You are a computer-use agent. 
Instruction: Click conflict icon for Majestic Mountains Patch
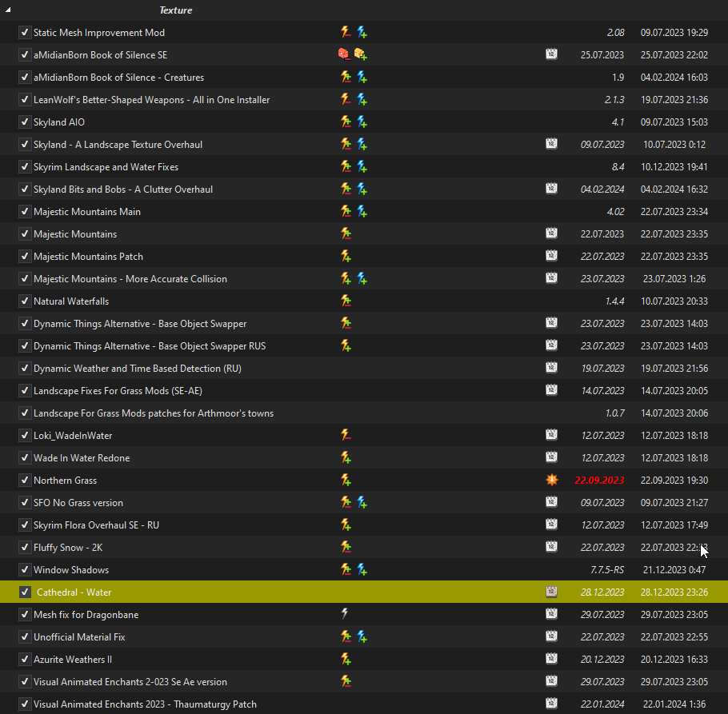(346, 256)
